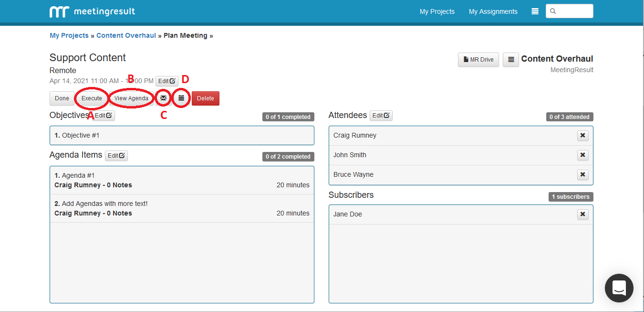
Task: Open My Assignments in top navigation
Action: [x=493, y=11]
